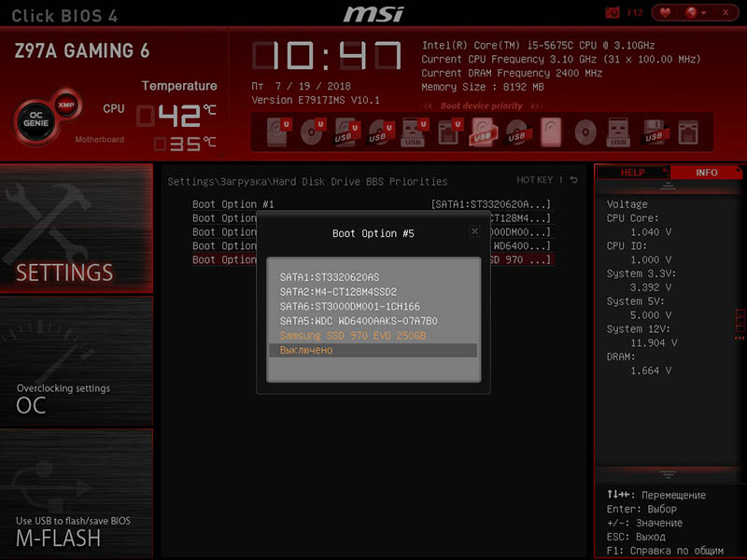Switch to the INFO tab
The image size is (747, 560).
tap(706, 173)
